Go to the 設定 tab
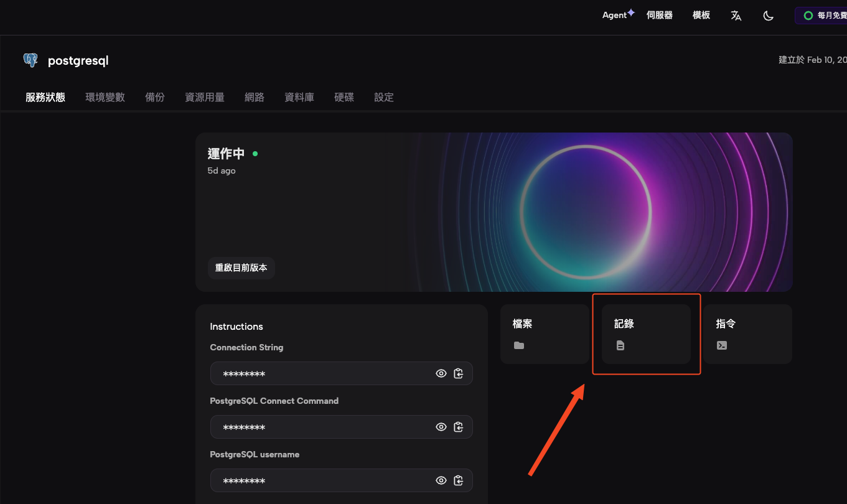Viewport: 847px width, 504px height. 384,97
